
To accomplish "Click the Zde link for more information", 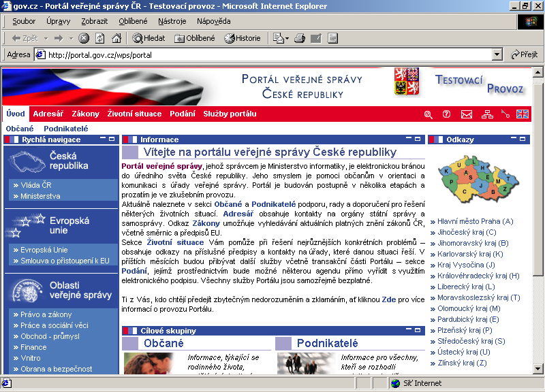I will [x=388, y=299].
